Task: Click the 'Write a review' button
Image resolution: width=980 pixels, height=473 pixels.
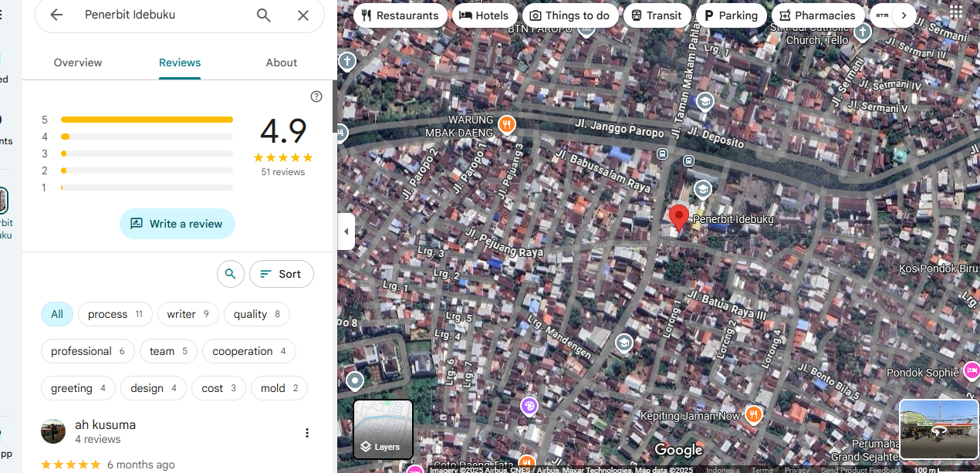Action: pyautogui.click(x=177, y=224)
